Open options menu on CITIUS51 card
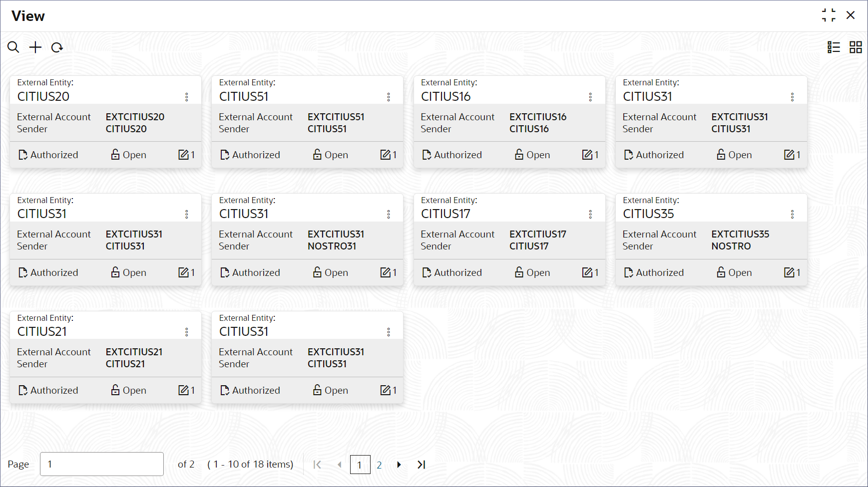This screenshot has height=487, width=868. click(x=389, y=97)
